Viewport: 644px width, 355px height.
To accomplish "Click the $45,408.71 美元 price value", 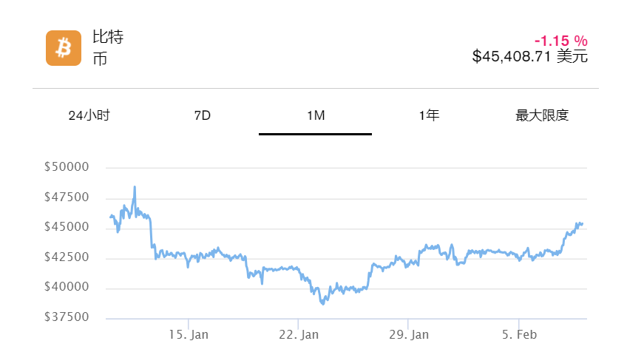I will 529,56.
